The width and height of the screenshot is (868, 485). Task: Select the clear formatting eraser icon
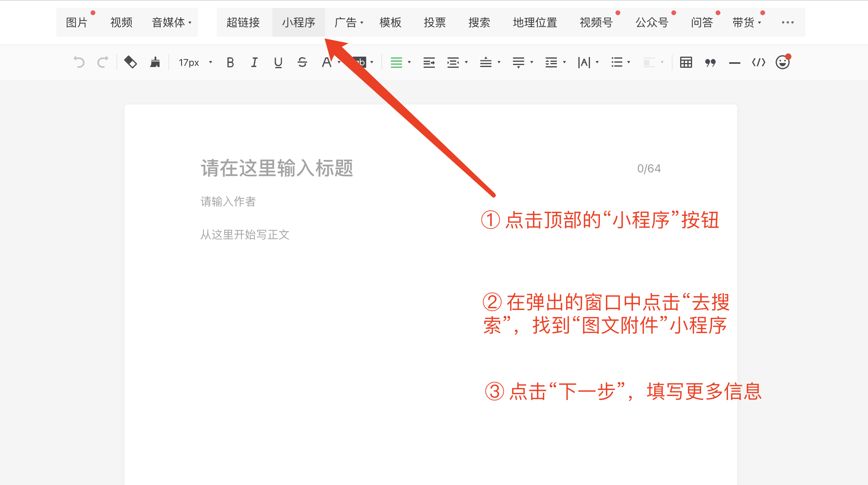tap(130, 62)
